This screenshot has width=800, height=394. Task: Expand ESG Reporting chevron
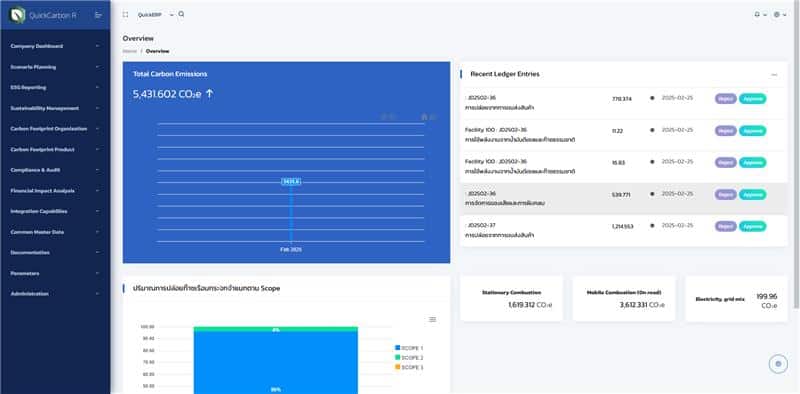[97, 87]
